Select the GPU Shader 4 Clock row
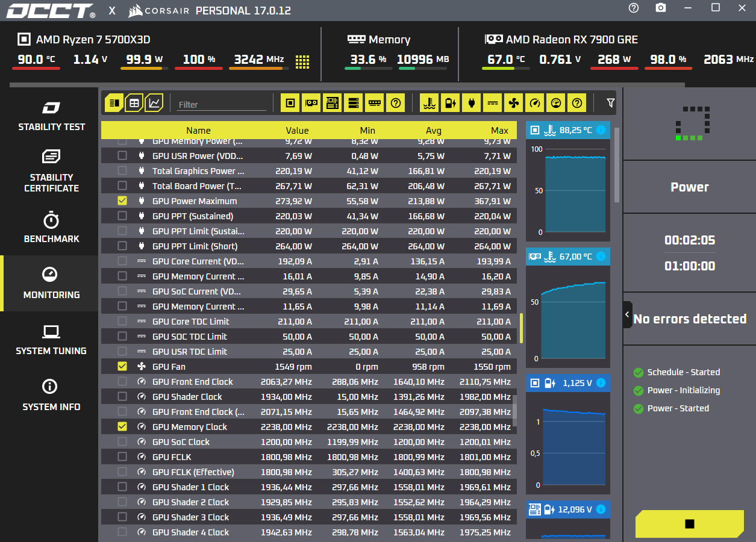756x542 pixels. tap(308, 532)
